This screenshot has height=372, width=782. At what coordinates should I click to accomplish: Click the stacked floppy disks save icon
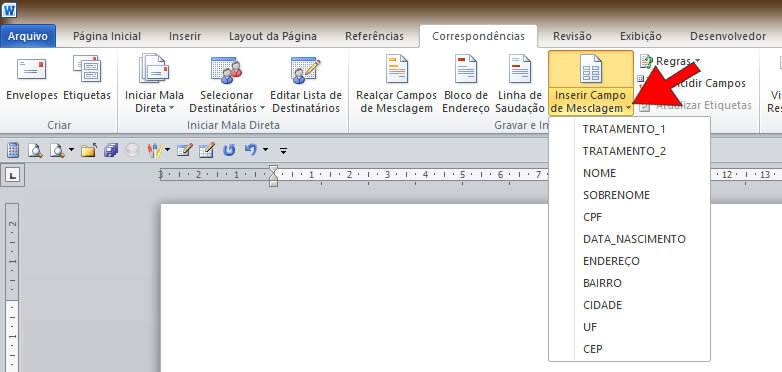pyautogui.click(x=111, y=150)
